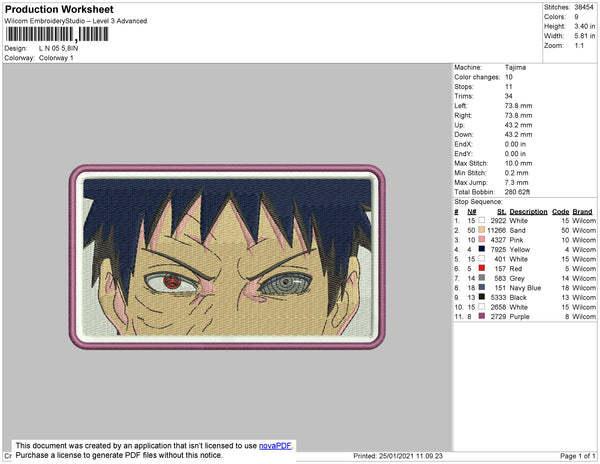
Task: Click the Zoom value '1:1'
Action: tap(579, 46)
